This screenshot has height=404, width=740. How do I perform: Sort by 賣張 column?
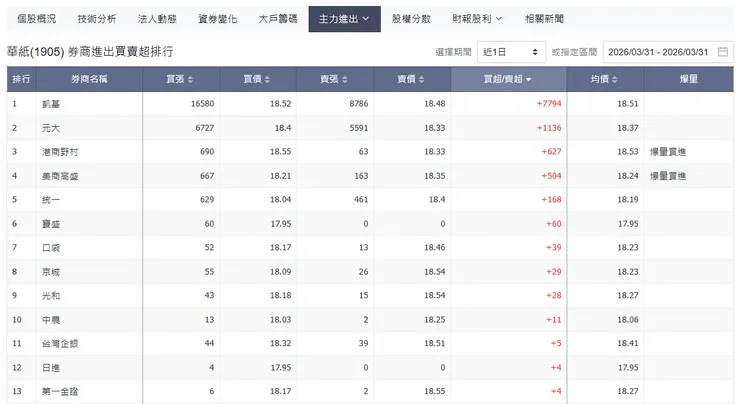(334, 79)
